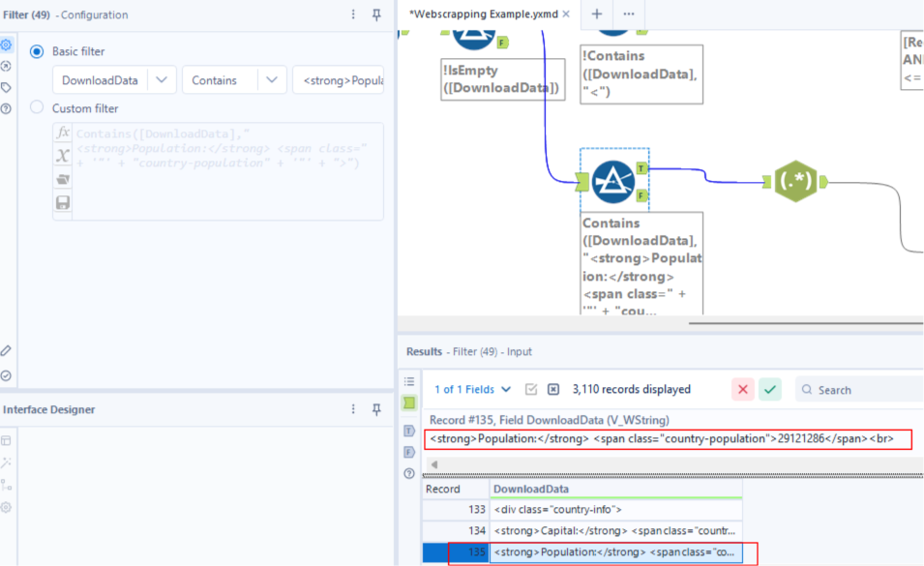Open the configuration gear tab in sidebar
Screen dimensions: 924x566
(7, 45)
